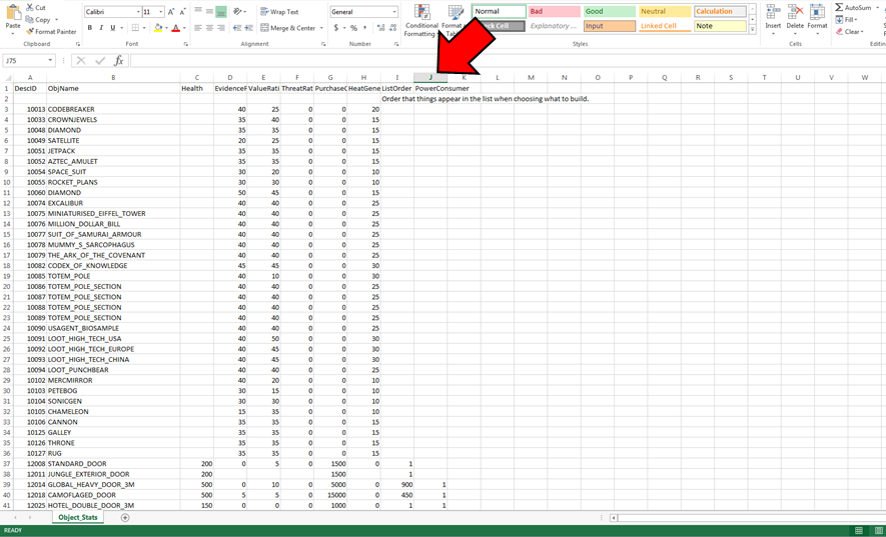The height and width of the screenshot is (537, 886).
Task: Click the Align Right icon
Action: pyautogui.click(x=221, y=28)
